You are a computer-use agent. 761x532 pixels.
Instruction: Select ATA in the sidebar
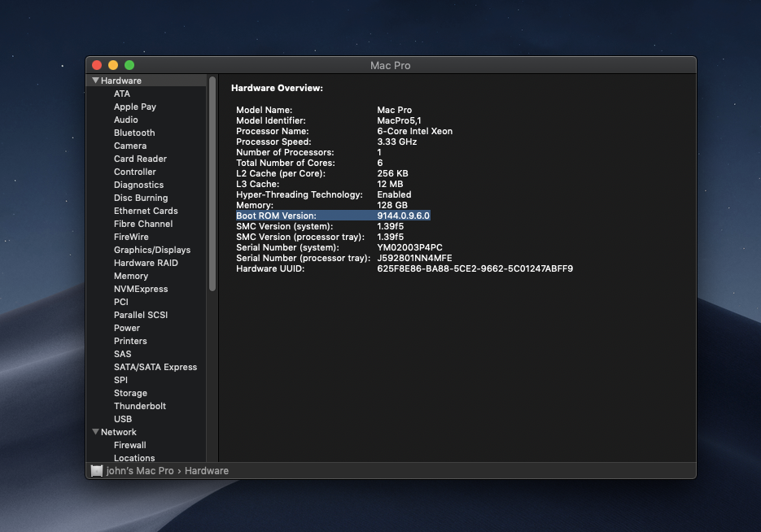point(122,94)
